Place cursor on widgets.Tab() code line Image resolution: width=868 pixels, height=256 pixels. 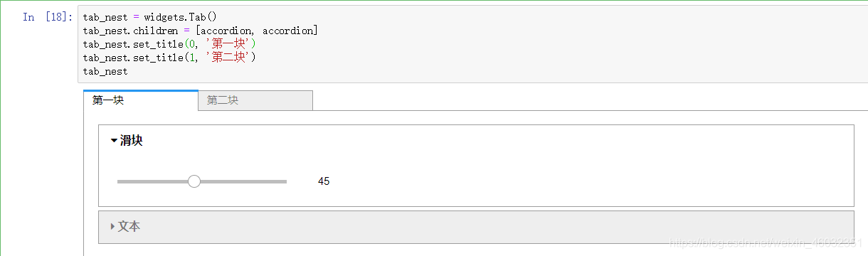(150, 17)
